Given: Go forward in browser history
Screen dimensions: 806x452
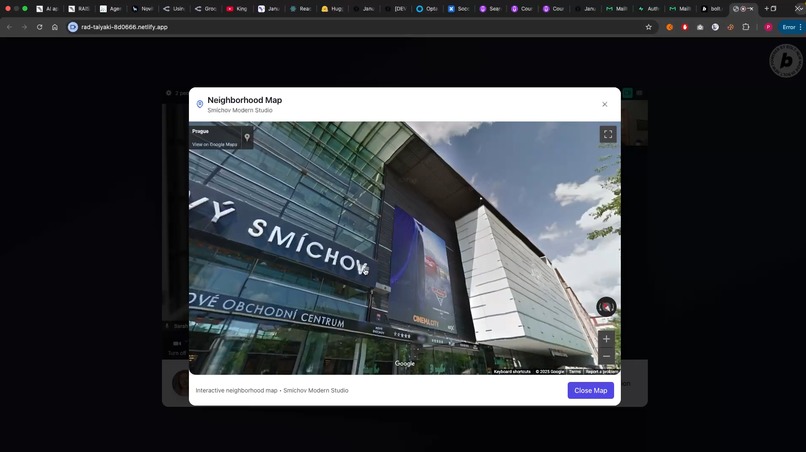Looking at the screenshot, I should pos(24,27).
